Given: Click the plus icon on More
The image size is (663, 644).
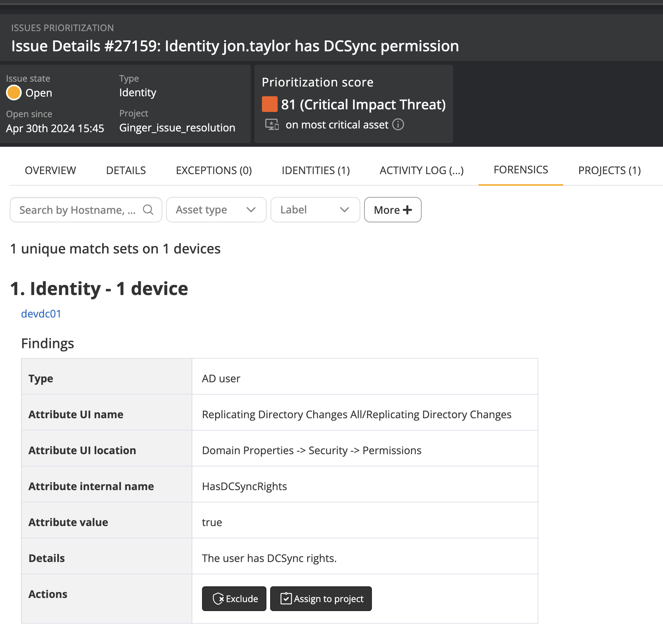Looking at the screenshot, I should pos(407,210).
